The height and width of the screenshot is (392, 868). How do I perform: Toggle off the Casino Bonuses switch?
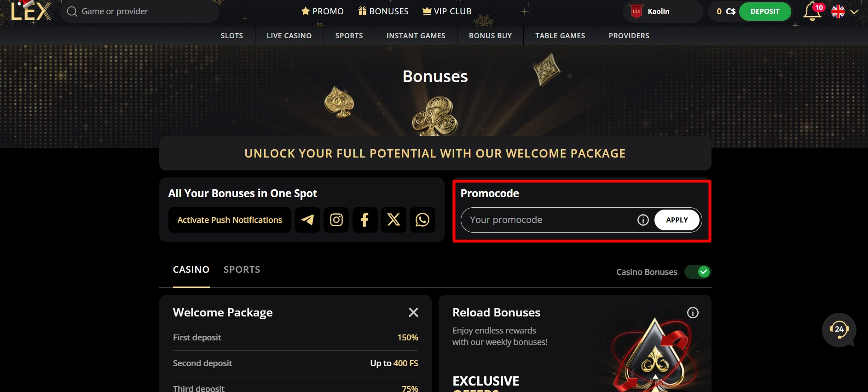click(x=698, y=272)
